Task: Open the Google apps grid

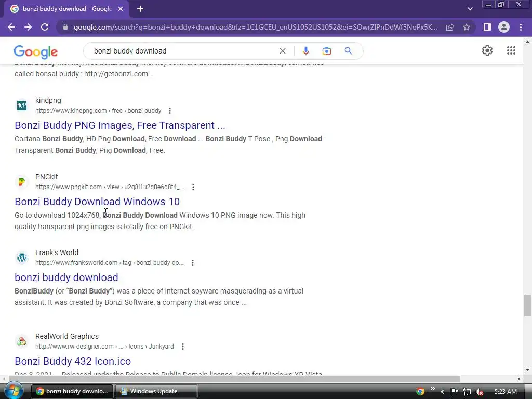Action: (x=511, y=50)
